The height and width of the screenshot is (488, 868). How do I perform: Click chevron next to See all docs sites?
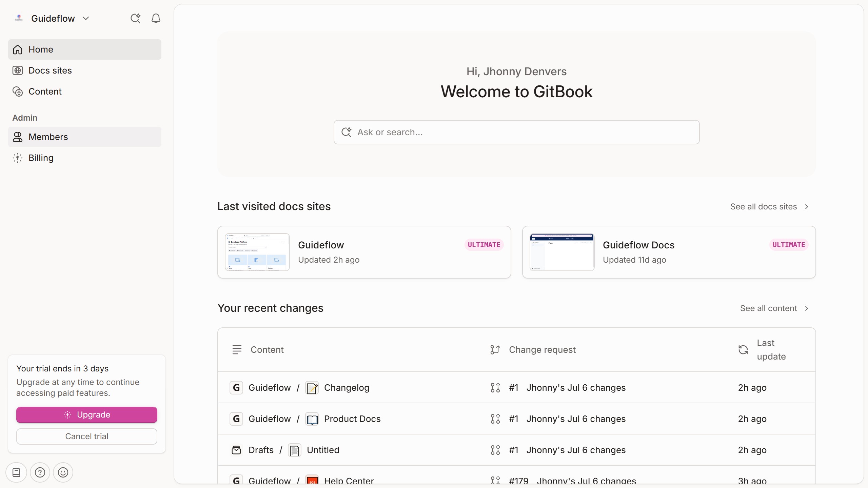[807, 207]
